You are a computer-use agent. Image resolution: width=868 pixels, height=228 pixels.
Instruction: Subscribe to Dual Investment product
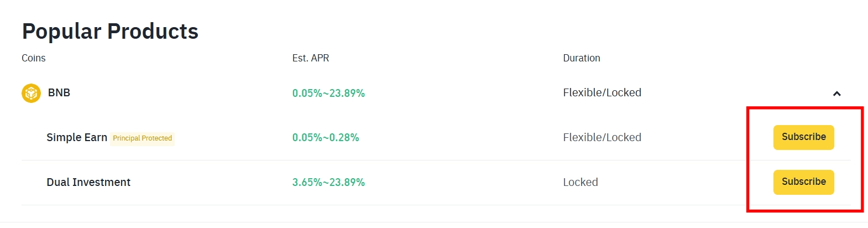pyautogui.click(x=803, y=182)
